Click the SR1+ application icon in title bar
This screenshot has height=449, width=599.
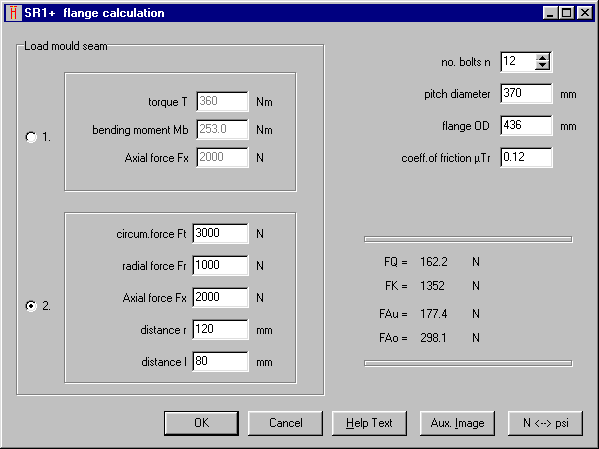pyautogui.click(x=13, y=13)
